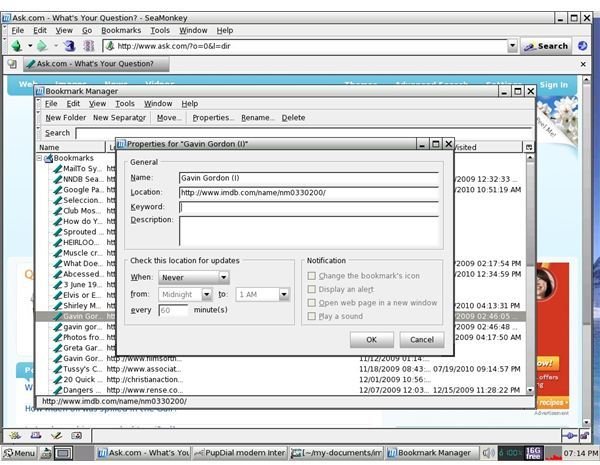
Task: Click the Navigator icon in status bar
Action: click(x=15, y=436)
